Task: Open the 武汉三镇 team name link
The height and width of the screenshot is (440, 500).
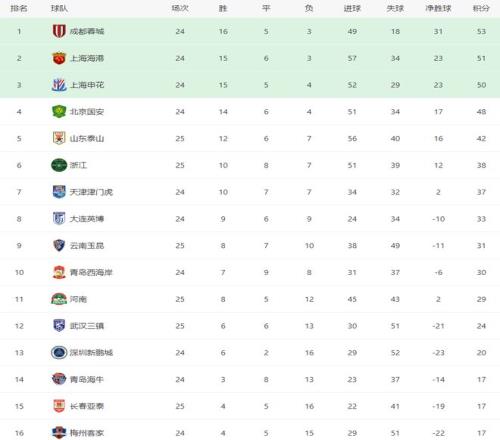Action: point(87,326)
